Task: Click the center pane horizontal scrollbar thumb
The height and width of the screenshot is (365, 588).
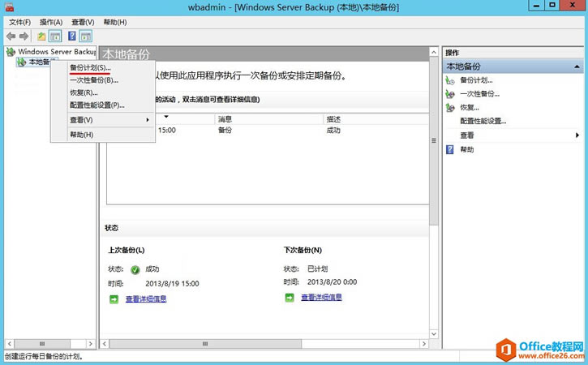Action: [x=205, y=344]
